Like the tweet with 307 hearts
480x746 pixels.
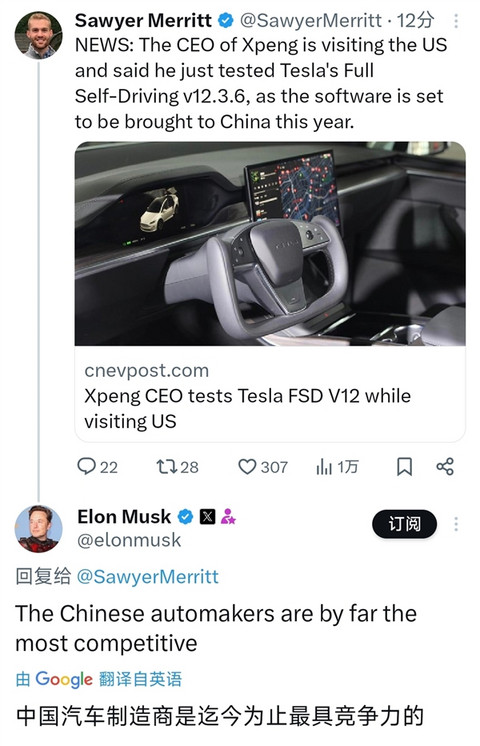coord(247,467)
